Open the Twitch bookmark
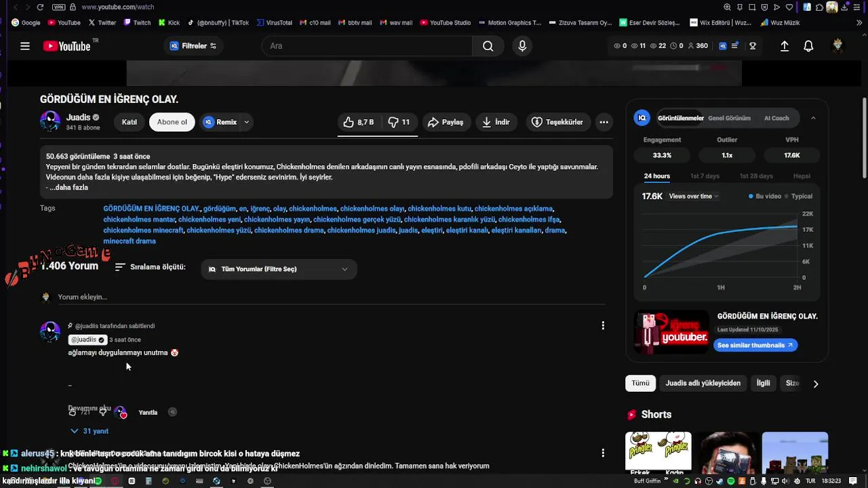Viewport: 868px width, 488px height. click(x=137, y=22)
